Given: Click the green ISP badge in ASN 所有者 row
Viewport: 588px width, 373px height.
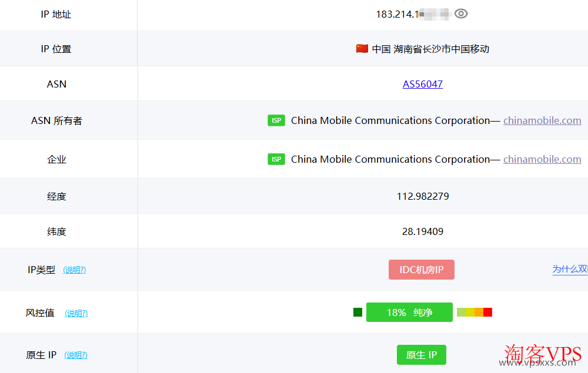Looking at the screenshot, I should coord(276,120).
